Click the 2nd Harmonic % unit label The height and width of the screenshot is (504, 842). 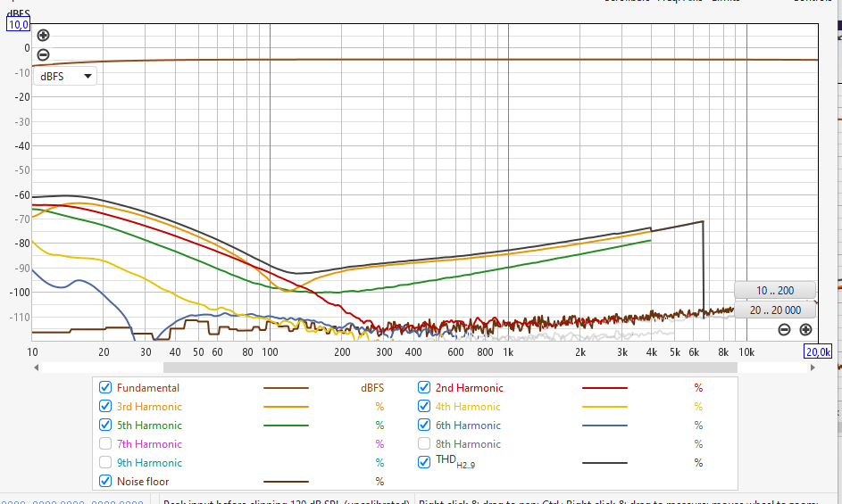[x=698, y=387]
